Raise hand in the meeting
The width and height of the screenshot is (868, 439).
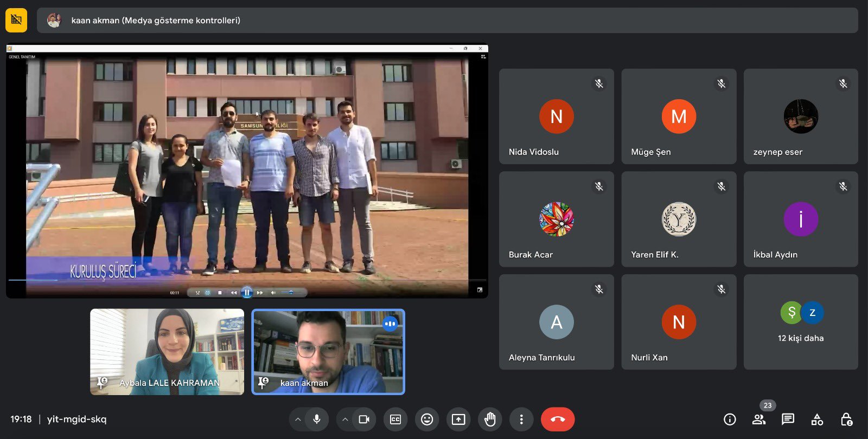pos(490,419)
